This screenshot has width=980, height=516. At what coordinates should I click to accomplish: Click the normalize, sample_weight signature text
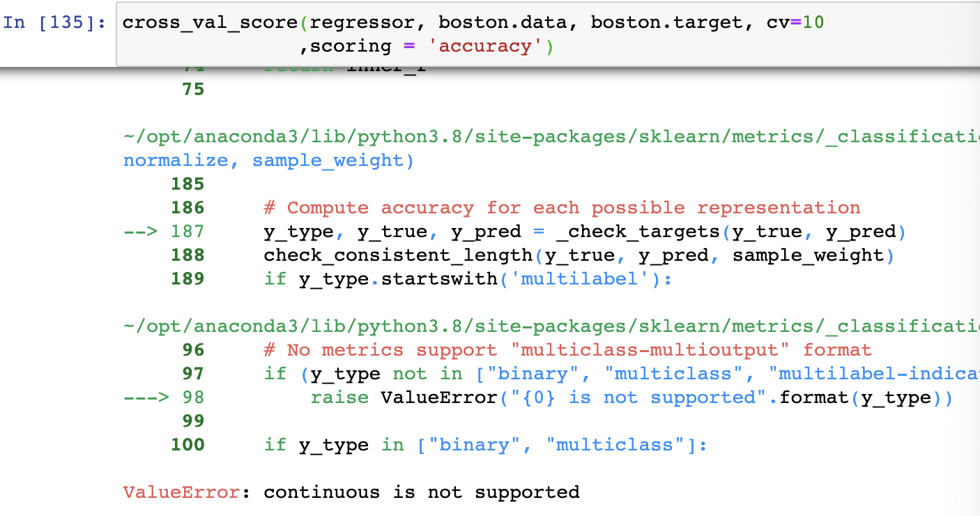point(268,160)
